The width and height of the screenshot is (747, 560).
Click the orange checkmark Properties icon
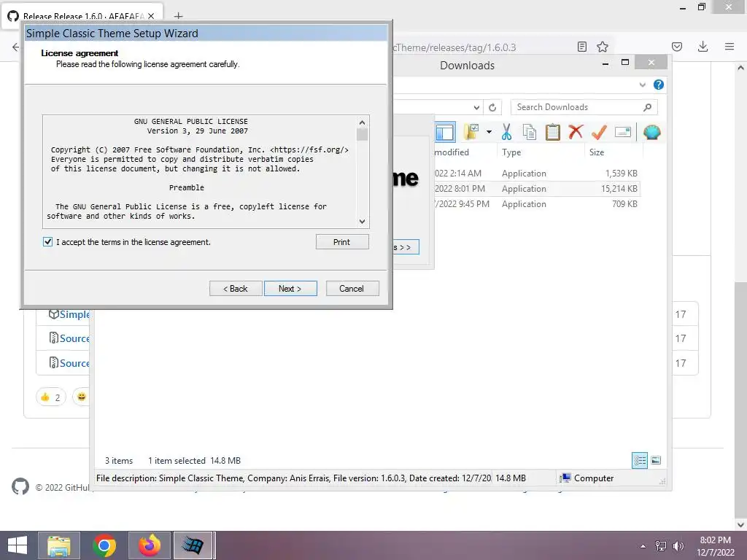[599, 132]
